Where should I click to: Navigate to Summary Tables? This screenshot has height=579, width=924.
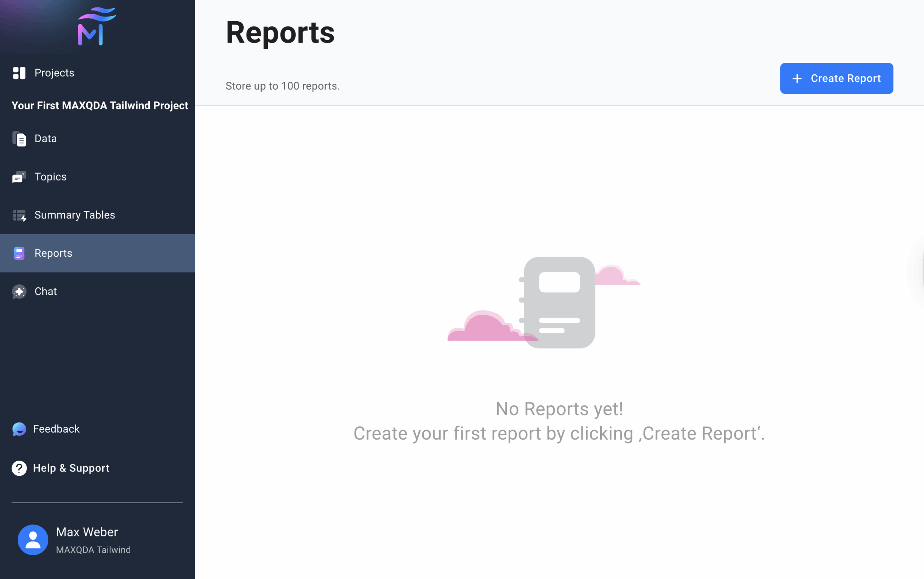point(75,215)
